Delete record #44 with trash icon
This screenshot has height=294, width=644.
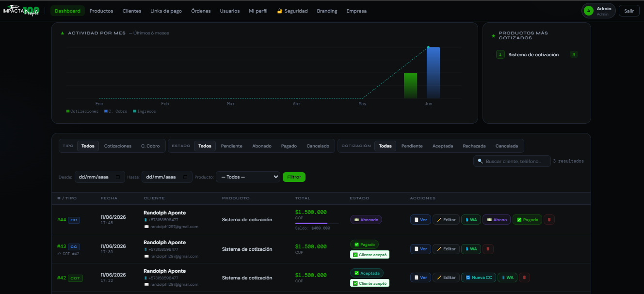(549, 220)
